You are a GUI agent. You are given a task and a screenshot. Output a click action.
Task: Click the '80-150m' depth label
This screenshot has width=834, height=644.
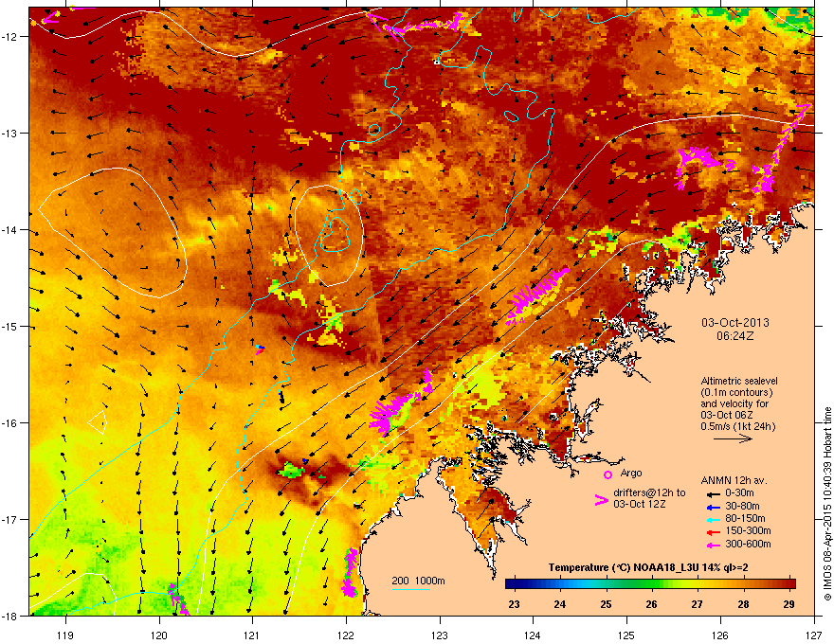745,519
